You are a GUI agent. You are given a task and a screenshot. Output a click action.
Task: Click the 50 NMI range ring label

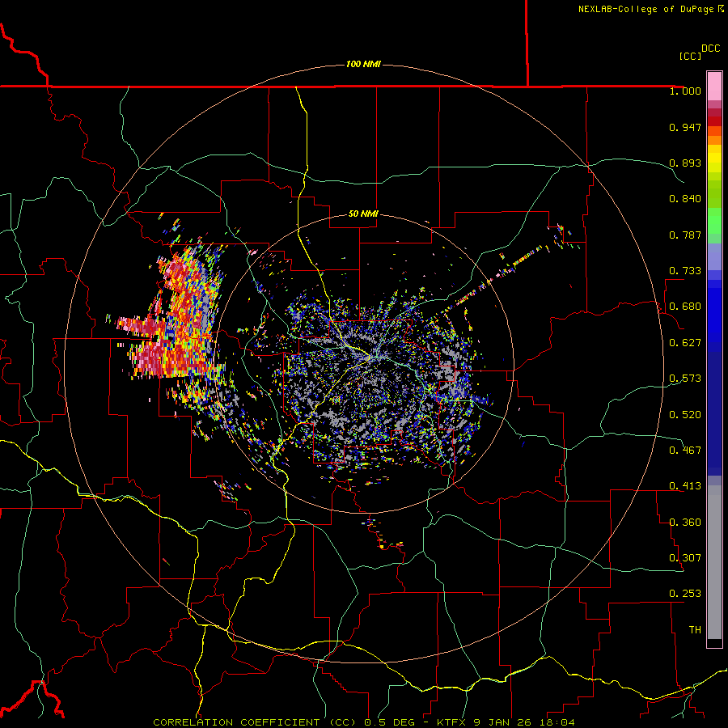click(x=363, y=214)
